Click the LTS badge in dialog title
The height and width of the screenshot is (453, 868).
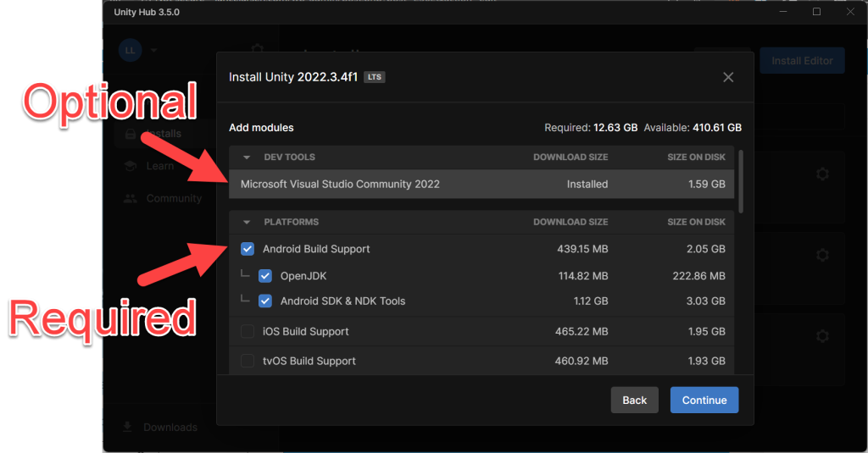374,77
